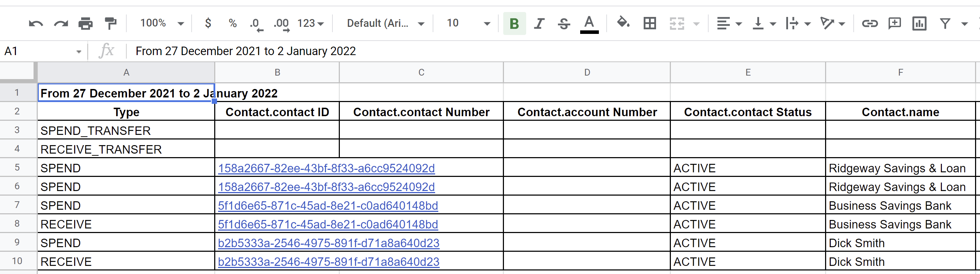
Task: Select Business Savings Bank in row 7
Action: point(901,205)
